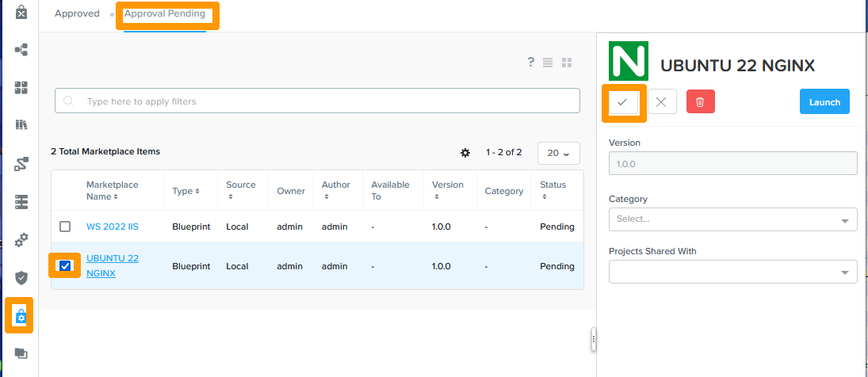868x377 pixels.
Task: Select the WS 2022 IIS checkbox
Action: point(65,227)
